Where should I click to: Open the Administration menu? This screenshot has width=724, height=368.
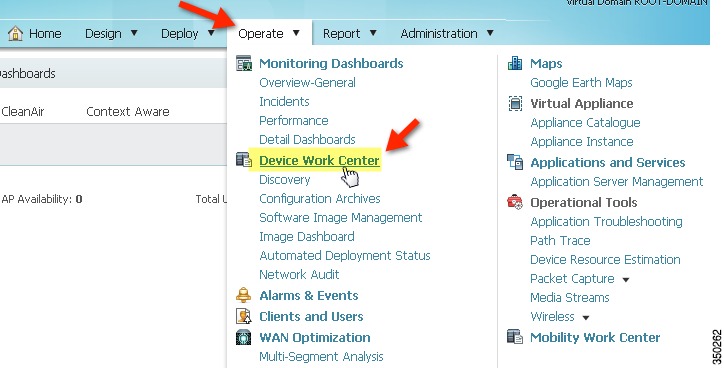click(x=439, y=33)
